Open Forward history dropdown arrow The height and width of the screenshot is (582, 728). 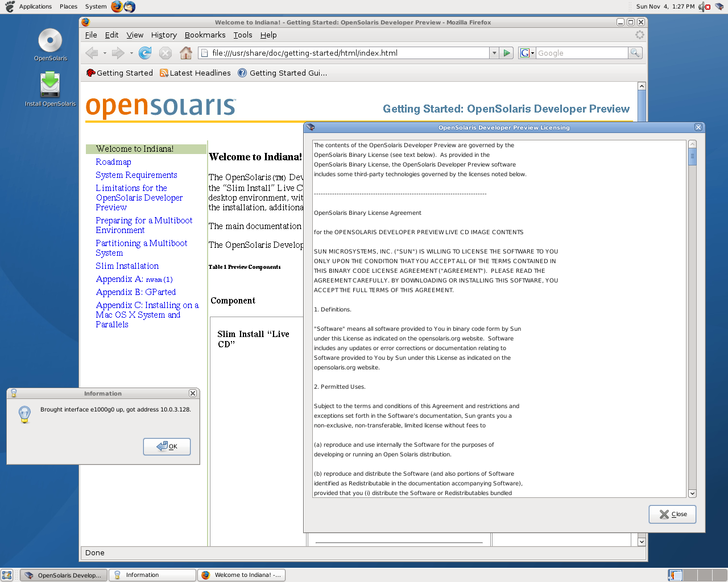point(131,53)
